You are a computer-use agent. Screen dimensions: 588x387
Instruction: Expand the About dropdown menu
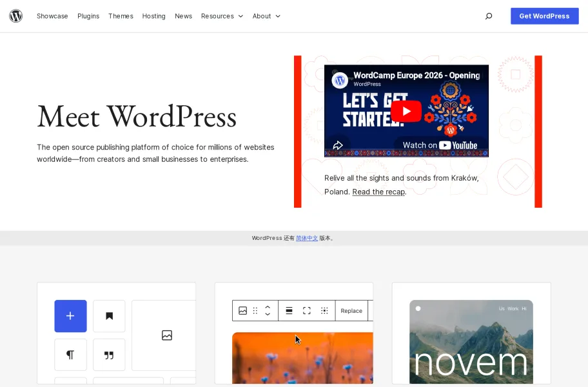266,16
